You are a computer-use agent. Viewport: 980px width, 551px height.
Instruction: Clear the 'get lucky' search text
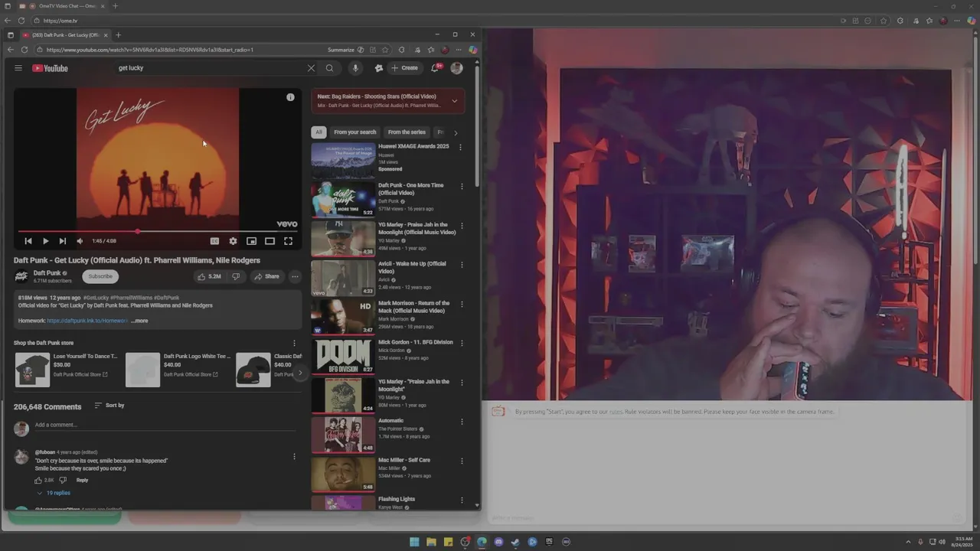click(x=311, y=68)
